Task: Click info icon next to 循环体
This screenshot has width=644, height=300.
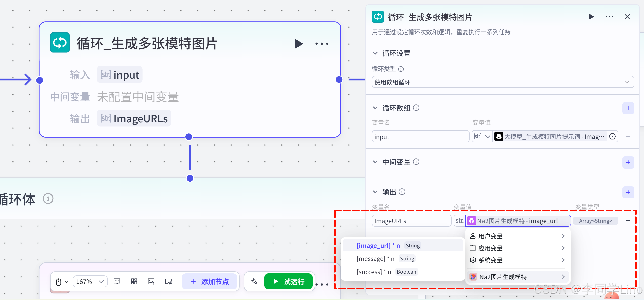Action: 48,199
